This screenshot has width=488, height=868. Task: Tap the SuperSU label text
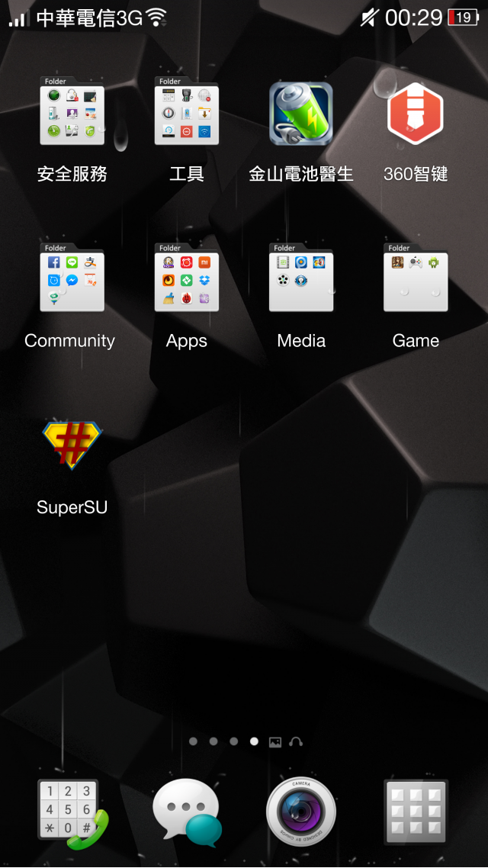tap(72, 507)
